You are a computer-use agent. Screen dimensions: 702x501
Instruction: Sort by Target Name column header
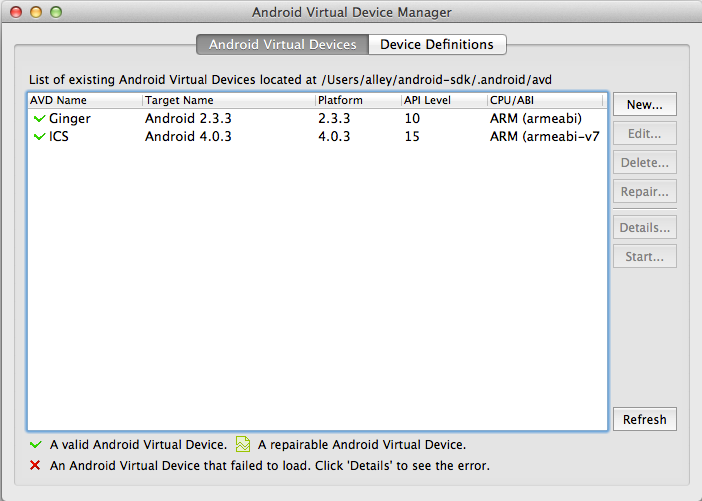pyautogui.click(x=229, y=100)
